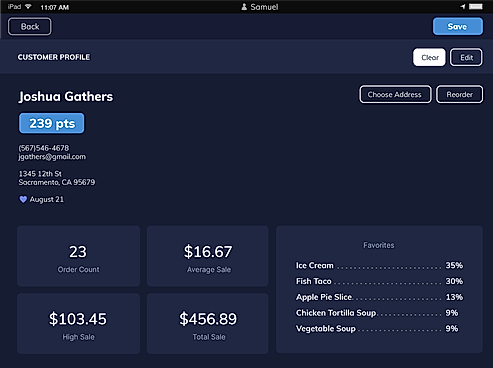Open the Order Count card showing 23
Image resolution: width=493 pixels, height=368 pixels.
tap(78, 256)
